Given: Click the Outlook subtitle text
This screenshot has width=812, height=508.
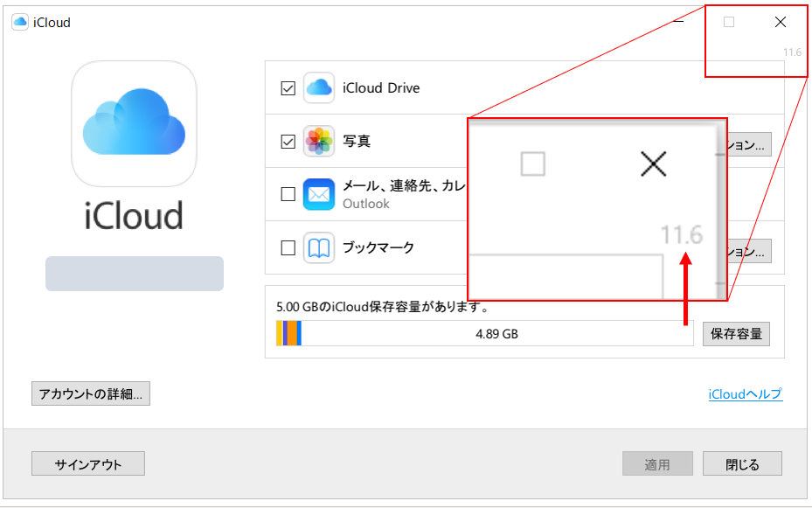Looking at the screenshot, I should coord(366,204).
